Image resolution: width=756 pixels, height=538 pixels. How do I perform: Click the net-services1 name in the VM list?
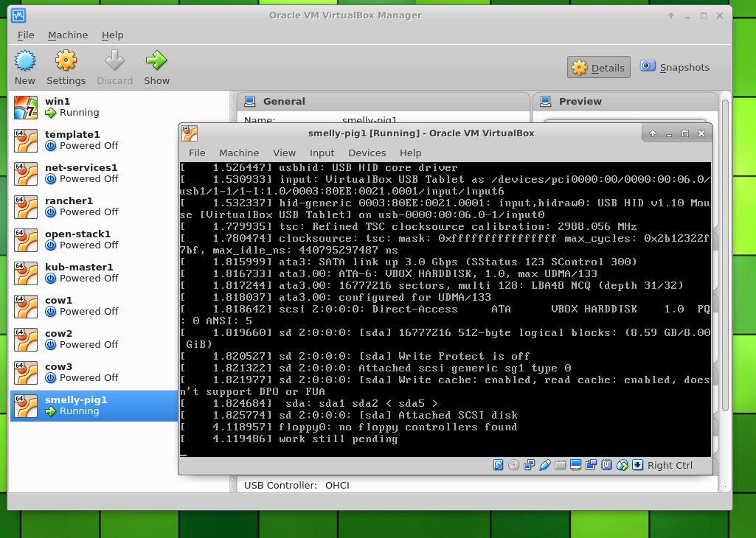point(81,167)
